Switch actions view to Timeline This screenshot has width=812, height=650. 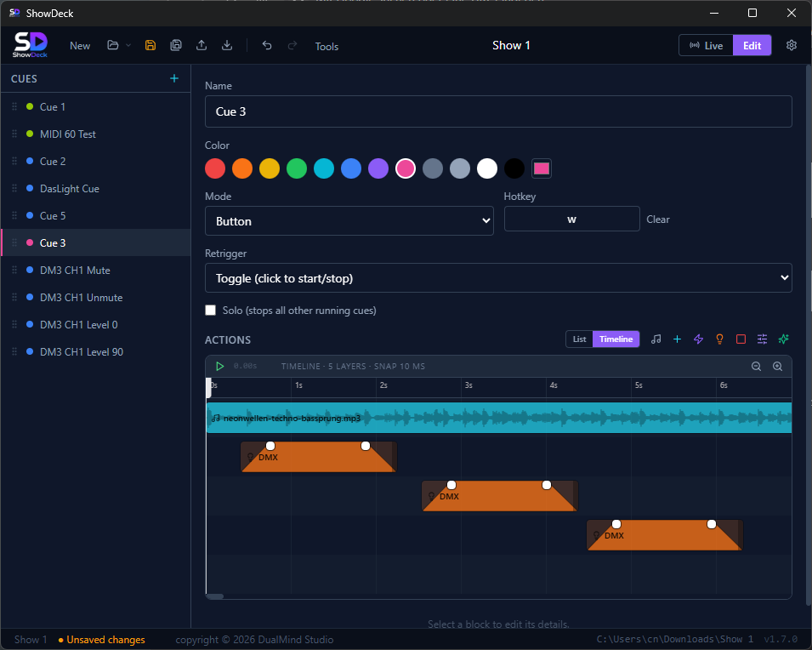(616, 339)
